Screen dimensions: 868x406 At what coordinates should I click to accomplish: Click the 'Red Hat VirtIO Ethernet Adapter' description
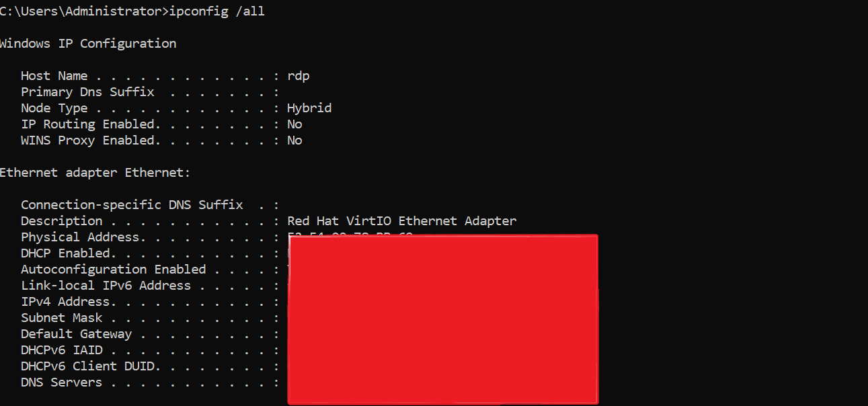click(402, 221)
